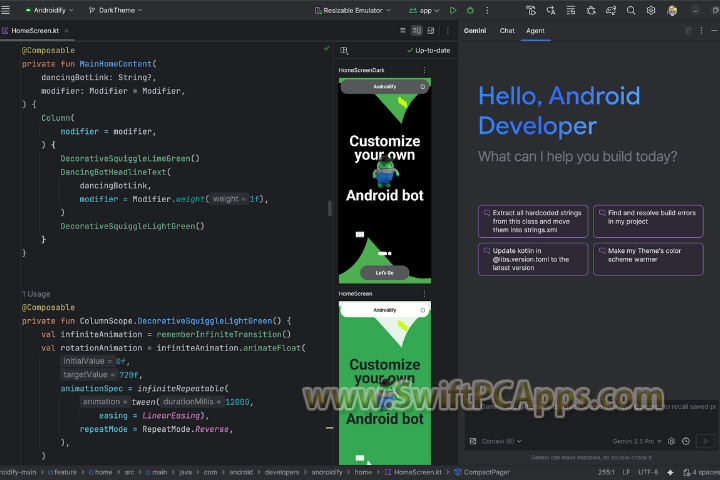Close the HomeScreen.kt editor tab
720x480 pixels.
click(x=67, y=30)
